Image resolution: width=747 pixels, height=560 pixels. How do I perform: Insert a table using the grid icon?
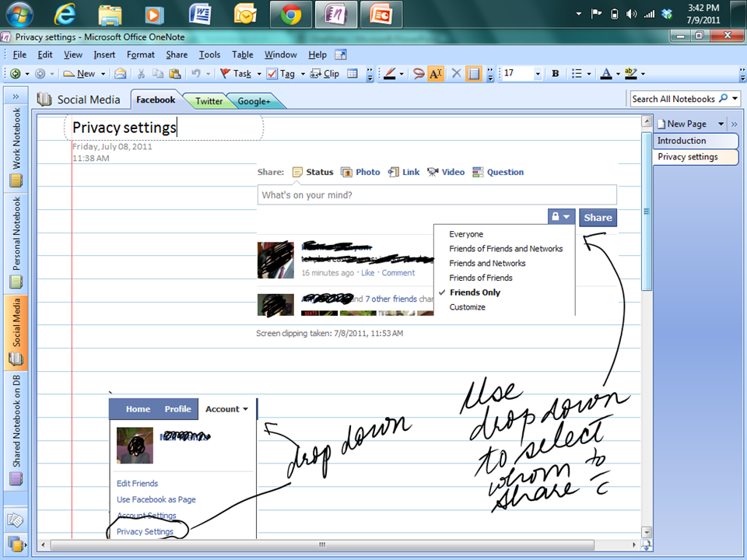click(x=352, y=73)
